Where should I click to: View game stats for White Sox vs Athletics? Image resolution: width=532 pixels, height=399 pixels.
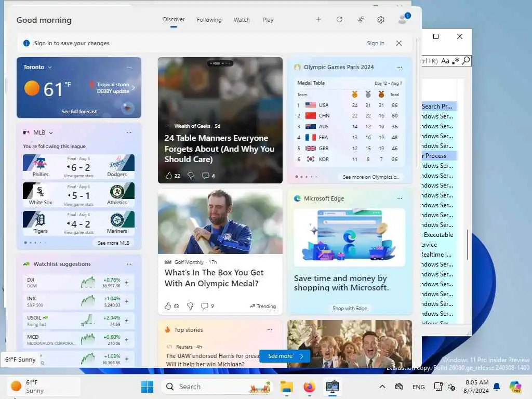pyautogui.click(x=78, y=204)
